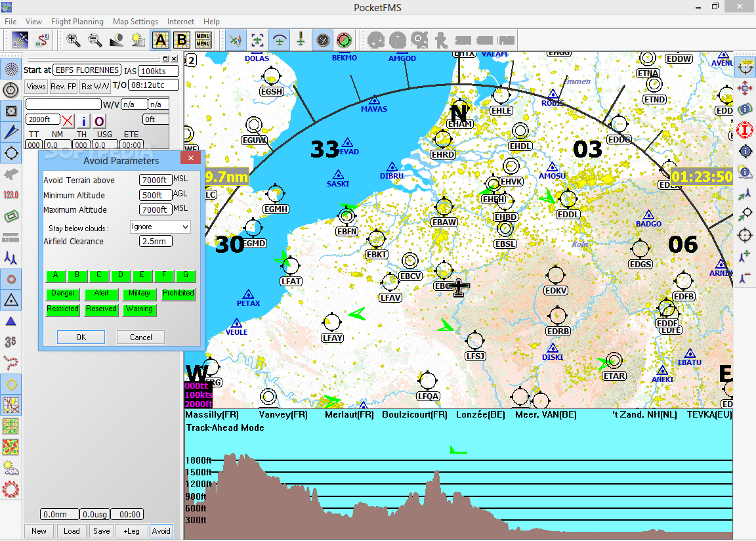This screenshot has height=541, width=756.
Task: Toggle the Military airspace avoid button
Action: (x=139, y=293)
